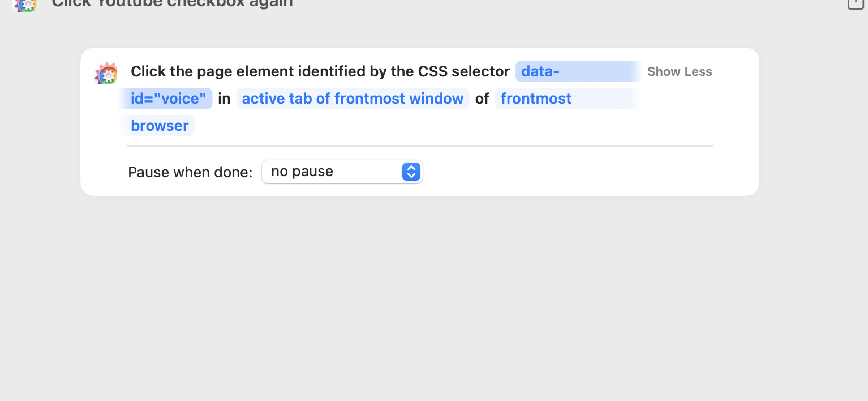Open the "no pause" dropdown menu
This screenshot has width=868, height=401.
pyautogui.click(x=342, y=172)
